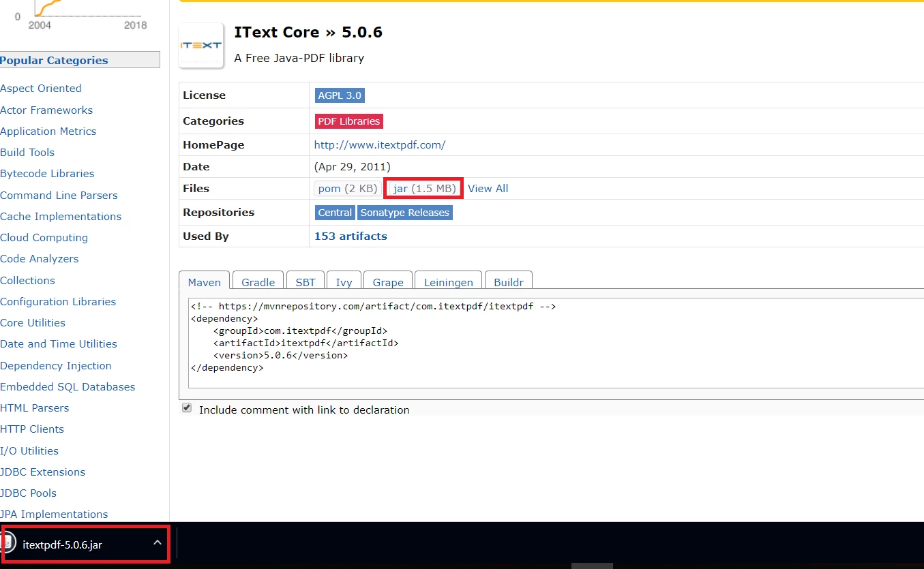Switch to the Buildr tab
Screen dimensions: 924x569
coord(509,282)
